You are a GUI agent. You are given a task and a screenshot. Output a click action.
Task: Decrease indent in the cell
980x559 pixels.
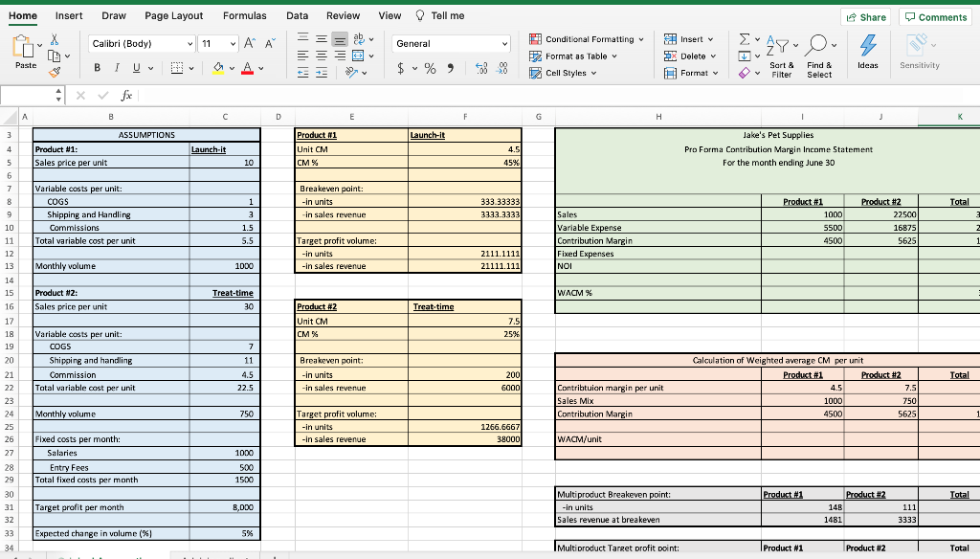302,73
